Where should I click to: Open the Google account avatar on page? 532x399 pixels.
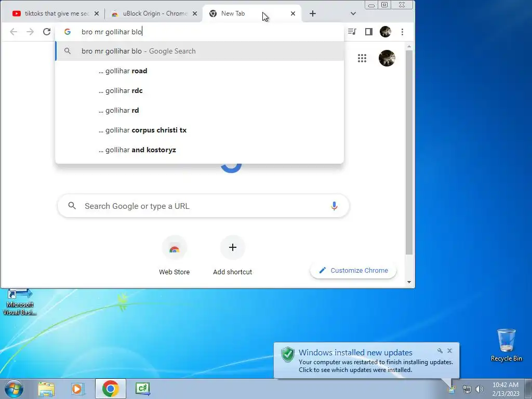[x=387, y=58]
